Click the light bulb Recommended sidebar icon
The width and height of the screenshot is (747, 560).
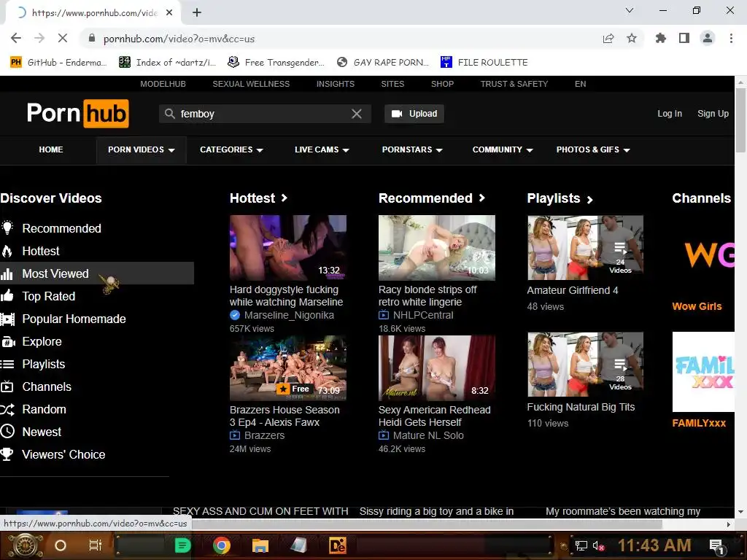click(x=7, y=228)
